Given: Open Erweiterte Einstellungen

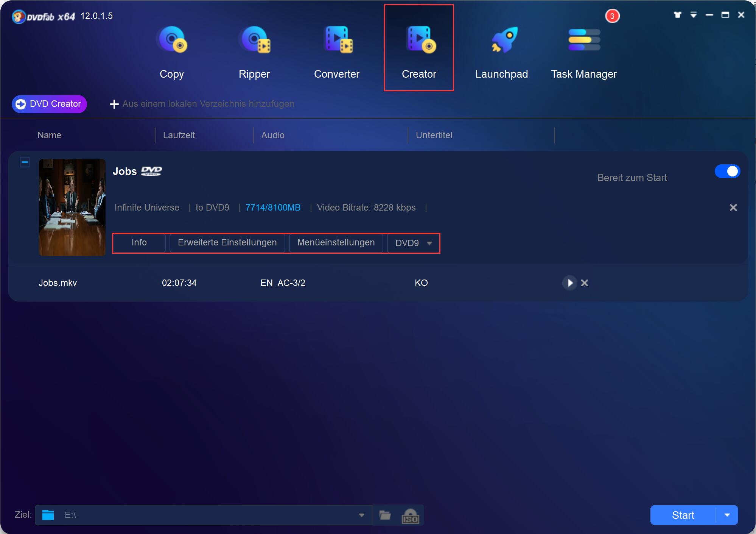Looking at the screenshot, I should (227, 243).
